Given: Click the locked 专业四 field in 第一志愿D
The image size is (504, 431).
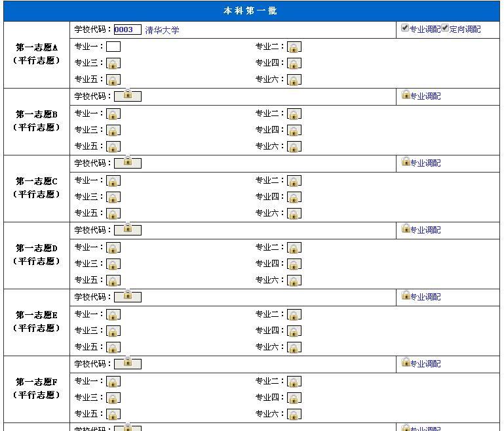Looking at the screenshot, I should (x=294, y=264).
